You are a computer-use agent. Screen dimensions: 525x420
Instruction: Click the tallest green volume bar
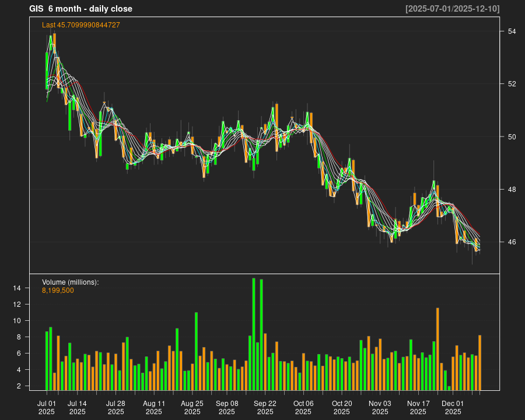click(x=254, y=334)
